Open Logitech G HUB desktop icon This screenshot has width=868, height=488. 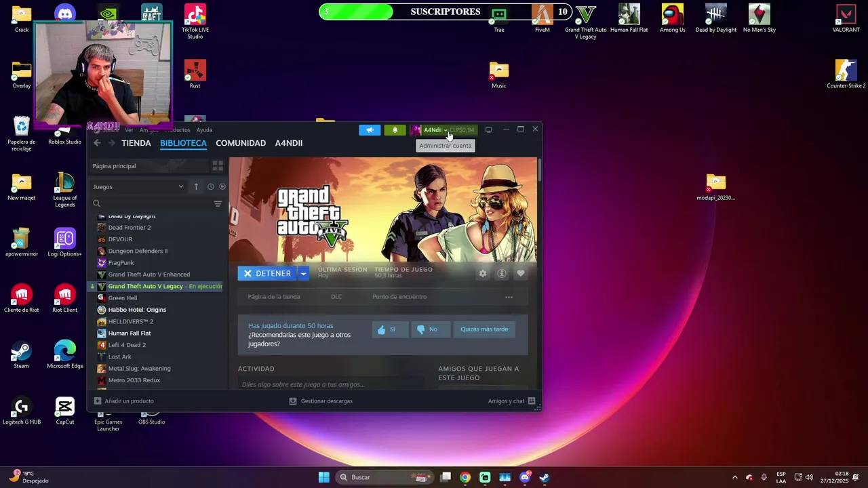click(x=22, y=411)
